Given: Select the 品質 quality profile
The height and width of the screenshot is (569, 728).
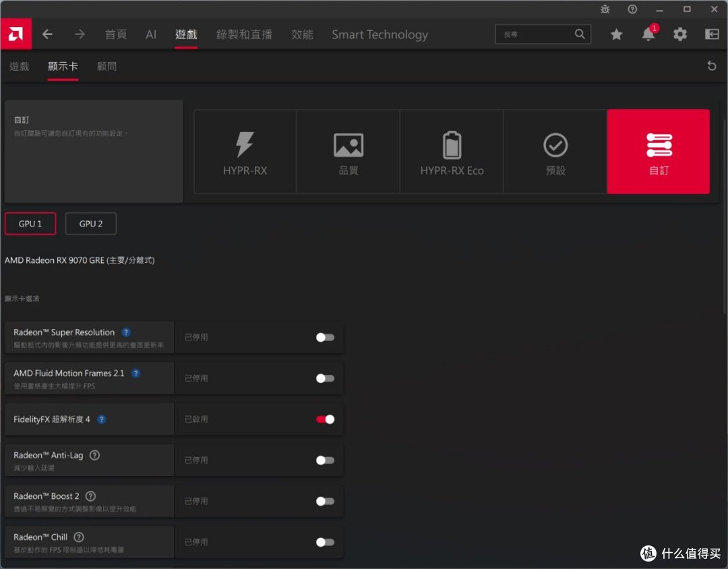Looking at the screenshot, I should [x=348, y=152].
